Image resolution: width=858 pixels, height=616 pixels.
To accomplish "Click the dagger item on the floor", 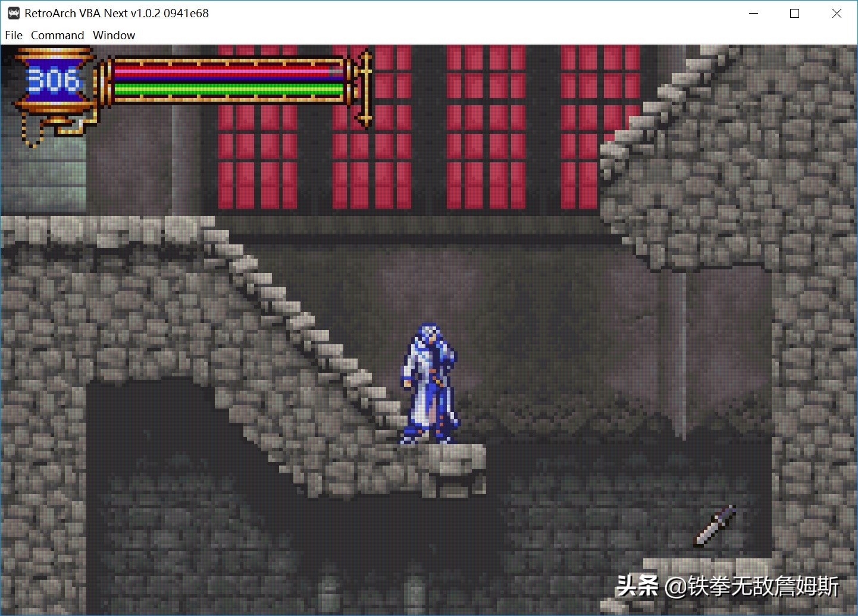I will [715, 526].
